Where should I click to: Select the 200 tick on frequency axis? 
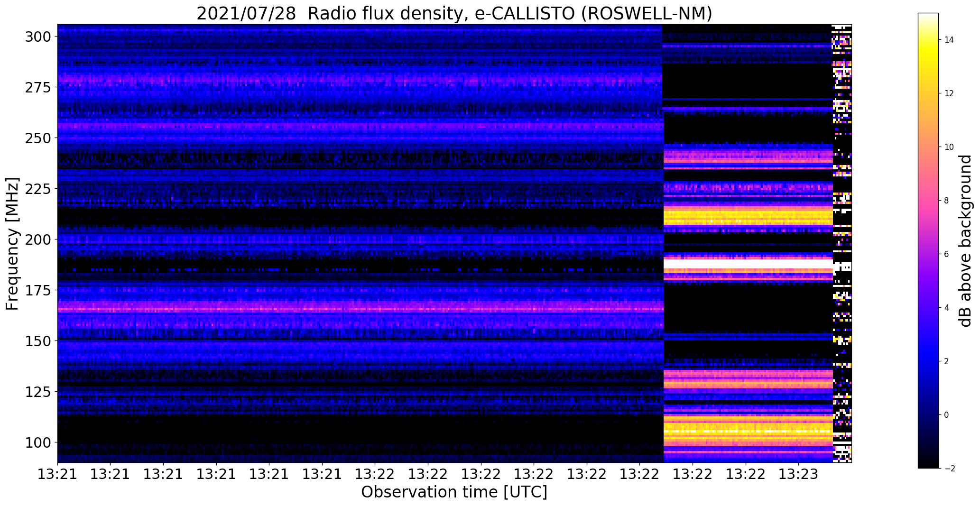(x=38, y=239)
